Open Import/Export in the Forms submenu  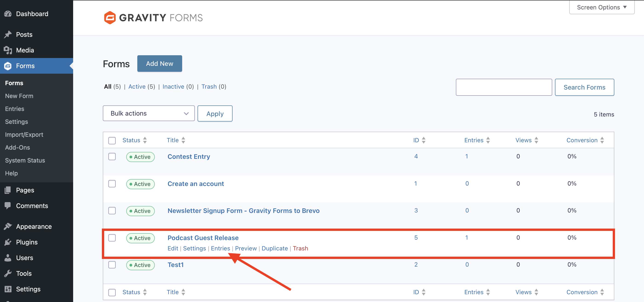coord(24,135)
